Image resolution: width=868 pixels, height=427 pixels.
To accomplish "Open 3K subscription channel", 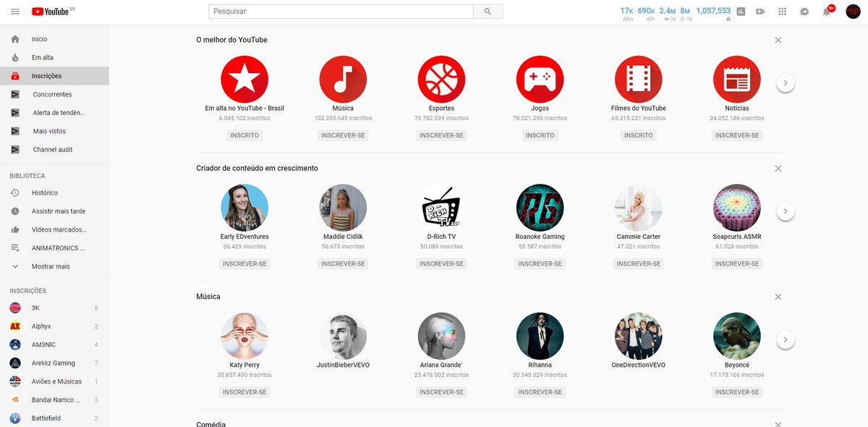I will tap(54, 308).
